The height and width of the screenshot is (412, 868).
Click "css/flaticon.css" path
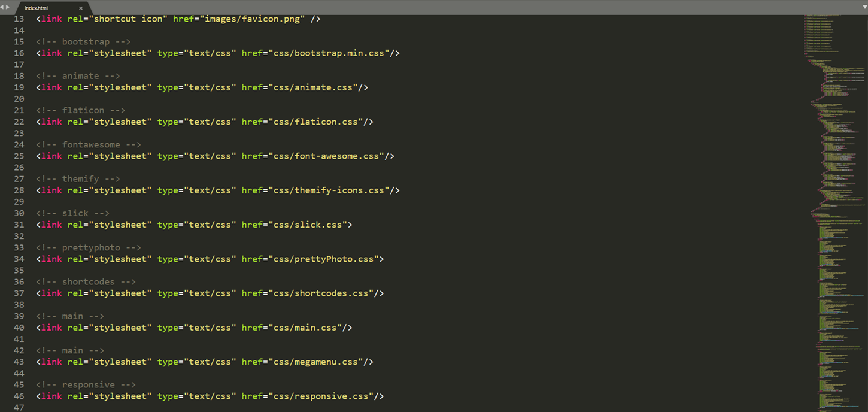316,122
